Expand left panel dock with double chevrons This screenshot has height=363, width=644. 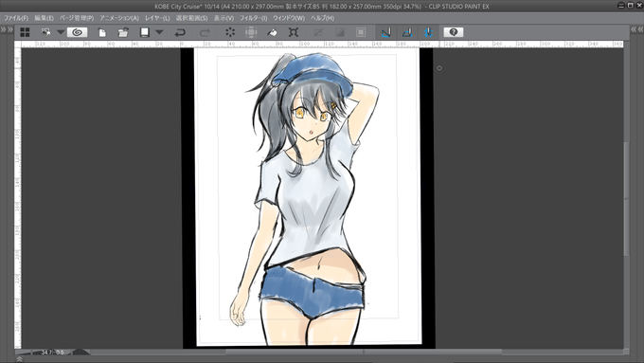click(7, 29)
